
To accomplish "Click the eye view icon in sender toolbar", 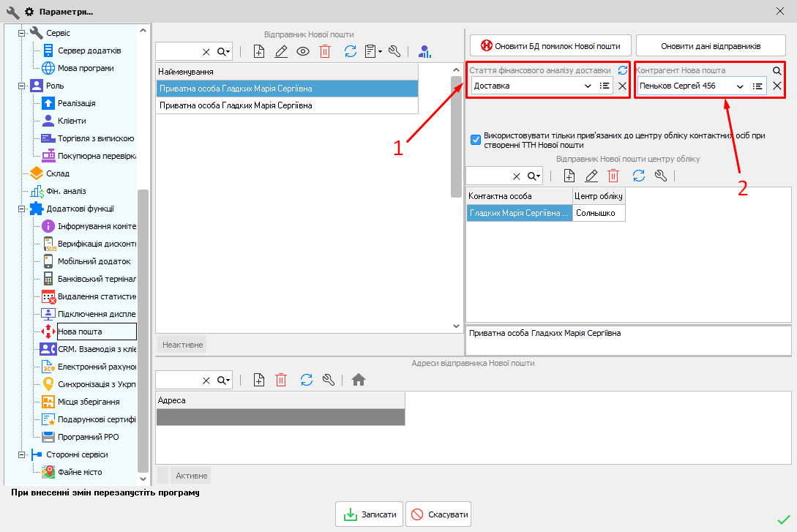I will [x=303, y=51].
